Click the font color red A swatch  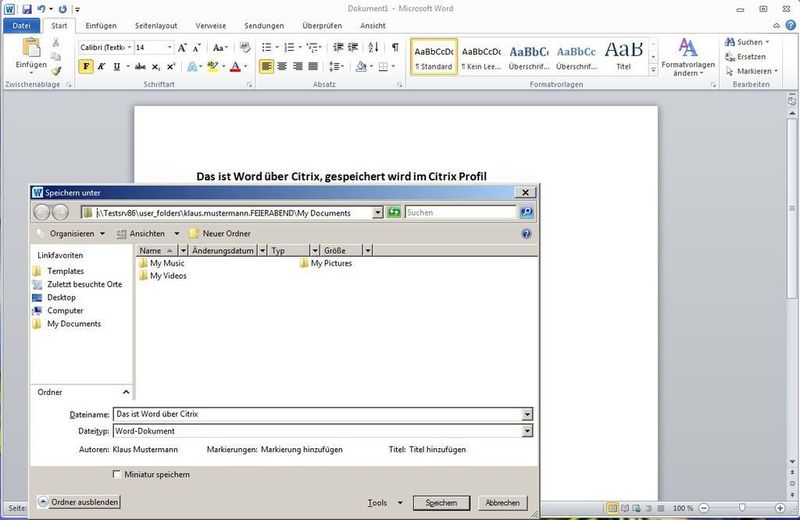click(x=235, y=66)
